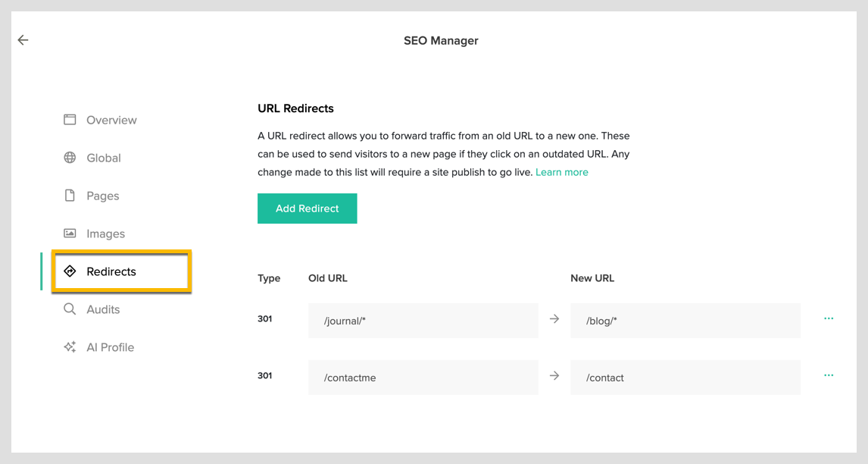The height and width of the screenshot is (464, 868).
Task: Go to the Pages section
Action: click(x=103, y=196)
